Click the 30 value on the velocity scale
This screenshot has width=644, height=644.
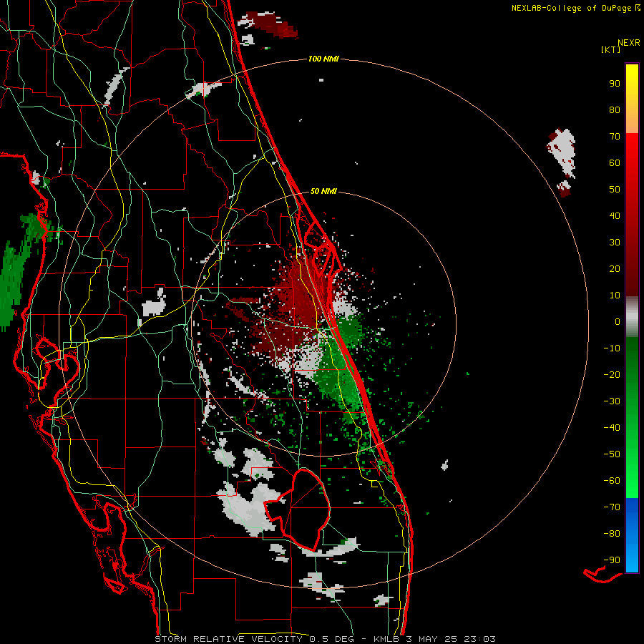coord(615,243)
